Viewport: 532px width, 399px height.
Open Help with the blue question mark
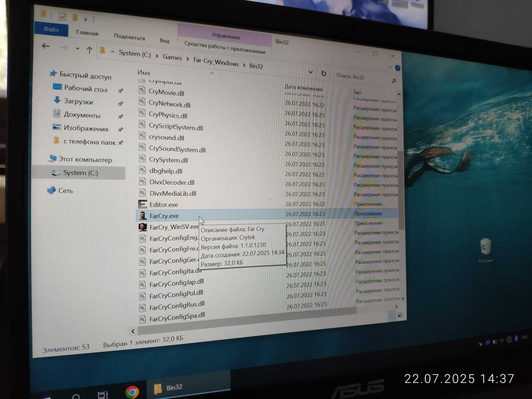(x=397, y=68)
